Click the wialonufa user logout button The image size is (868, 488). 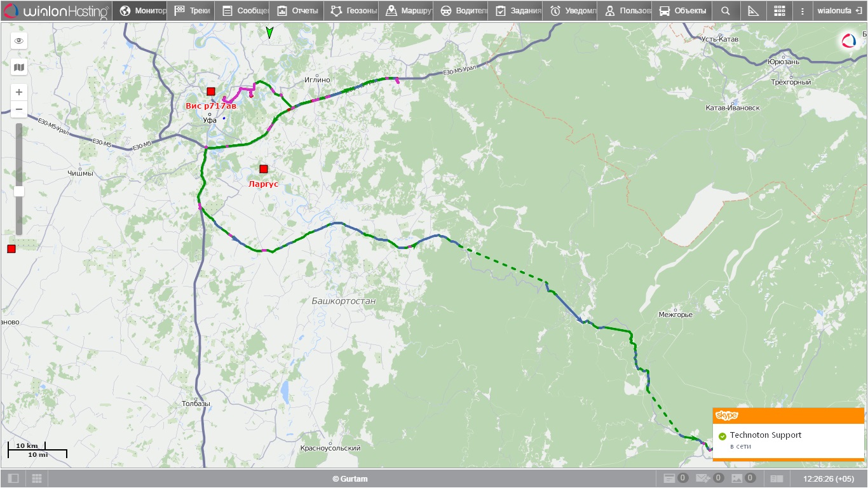tap(839, 11)
